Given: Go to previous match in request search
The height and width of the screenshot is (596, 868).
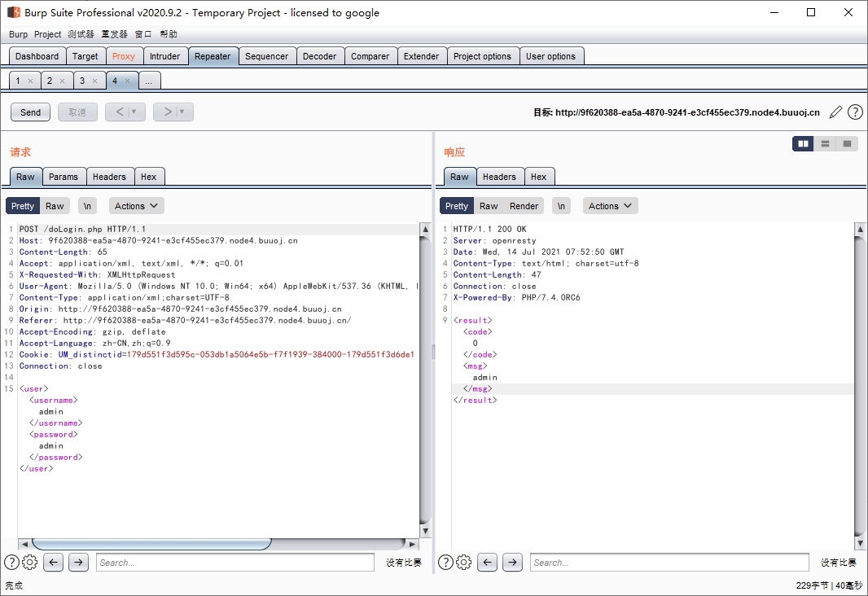Looking at the screenshot, I should (53, 563).
